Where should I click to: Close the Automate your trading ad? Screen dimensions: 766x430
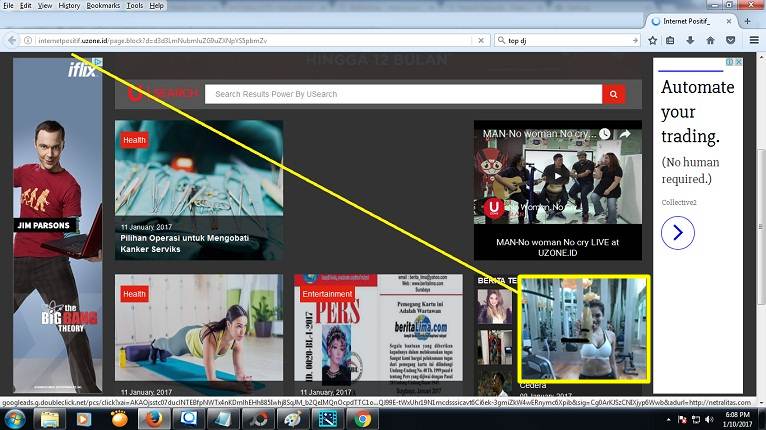point(739,62)
